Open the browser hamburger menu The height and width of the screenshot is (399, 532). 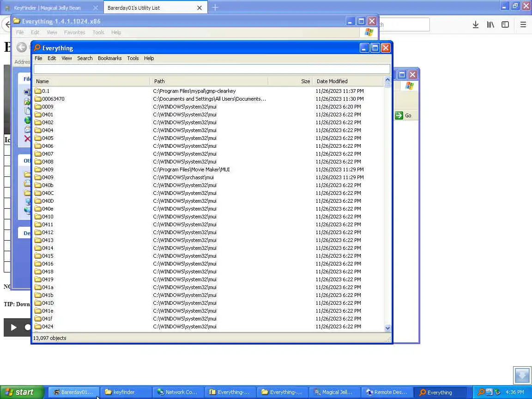523,24
